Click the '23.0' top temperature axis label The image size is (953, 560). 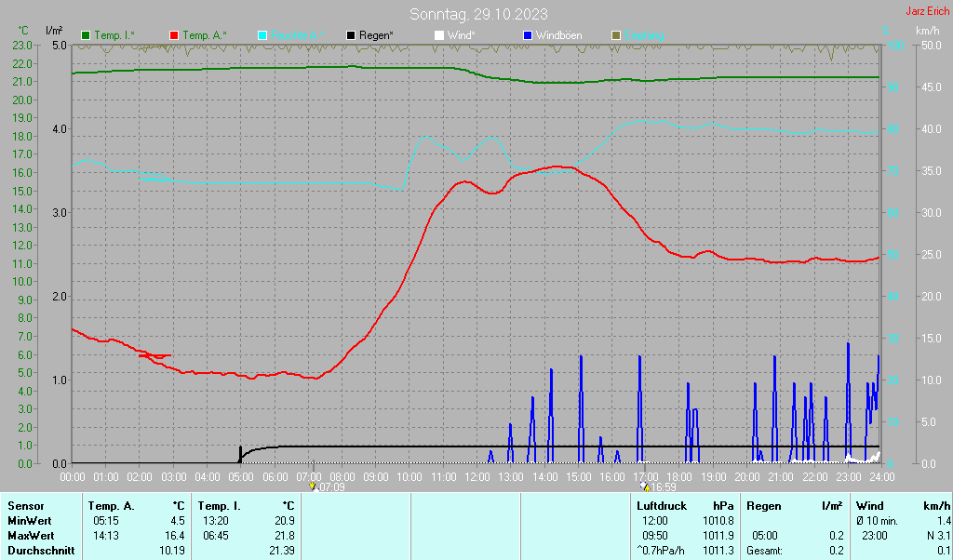pos(22,45)
